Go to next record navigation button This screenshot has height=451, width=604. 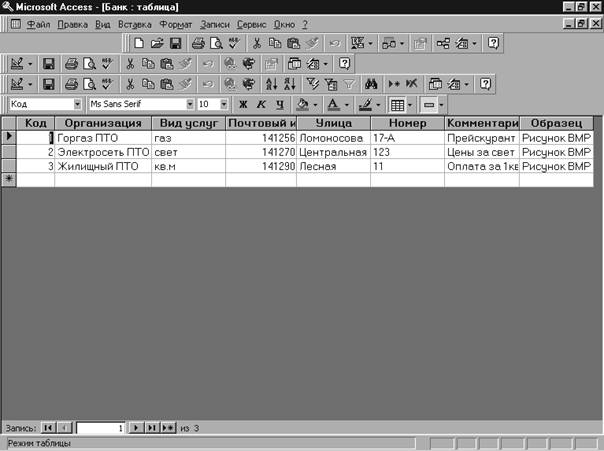tap(136, 428)
